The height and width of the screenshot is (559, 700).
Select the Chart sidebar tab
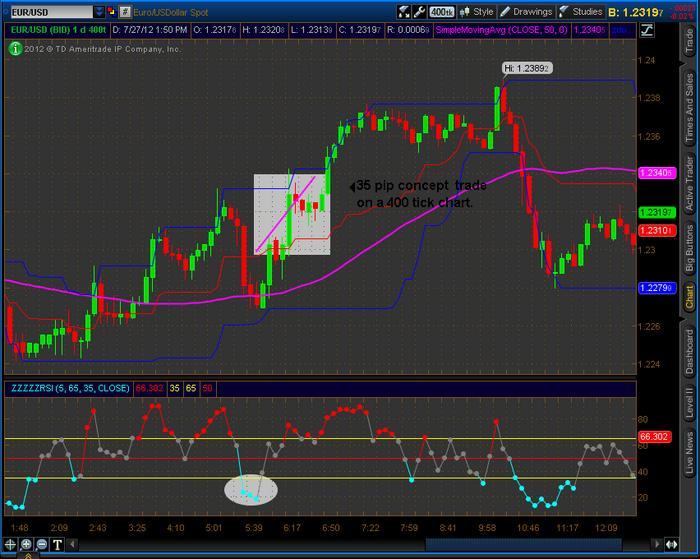click(x=690, y=297)
